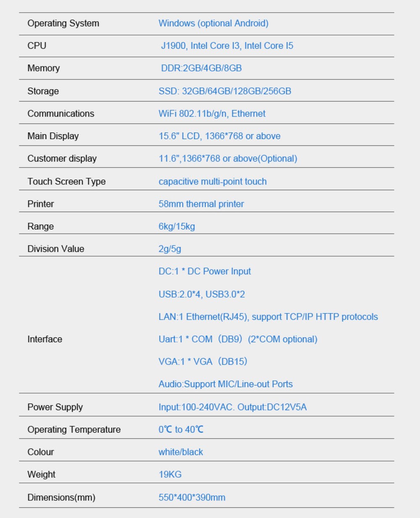Click the Range value '6kg/15kg'
The height and width of the screenshot is (518, 420).
(x=177, y=227)
